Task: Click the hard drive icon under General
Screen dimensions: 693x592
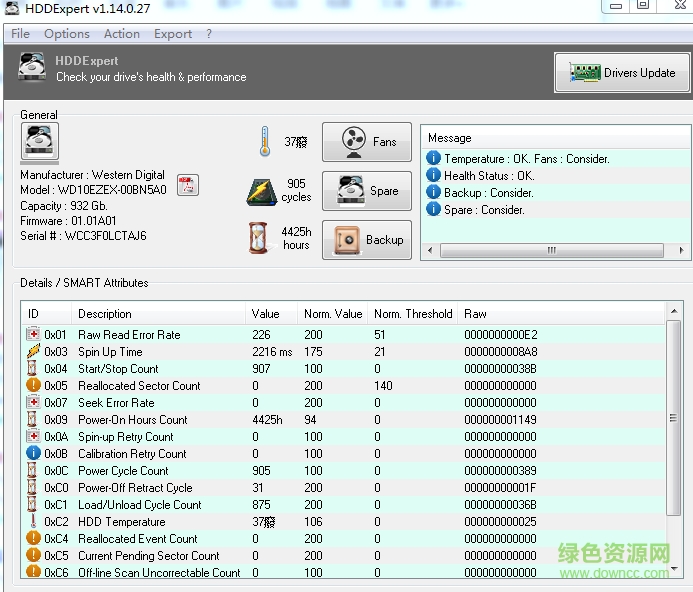Action: (41, 141)
